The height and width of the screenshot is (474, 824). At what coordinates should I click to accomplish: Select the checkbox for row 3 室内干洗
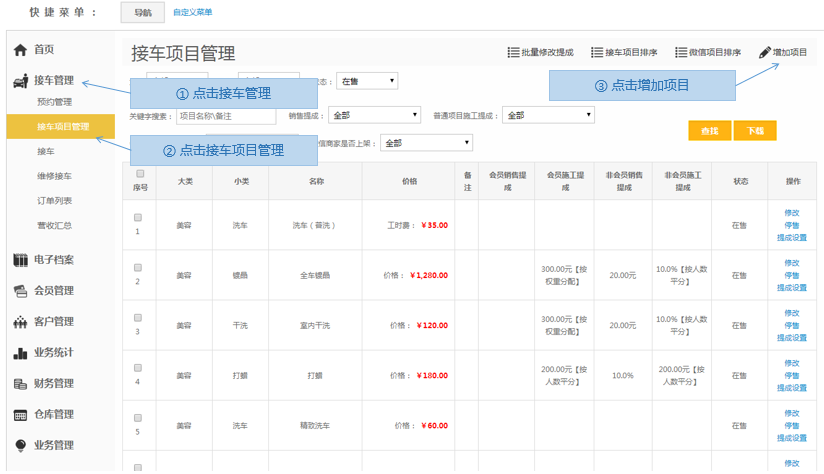click(138, 318)
